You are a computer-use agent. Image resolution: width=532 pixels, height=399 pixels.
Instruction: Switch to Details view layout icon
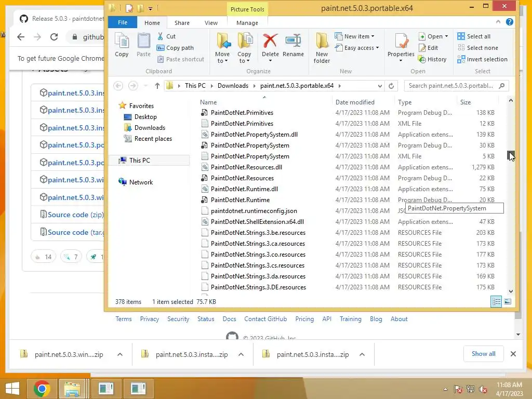click(496, 302)
